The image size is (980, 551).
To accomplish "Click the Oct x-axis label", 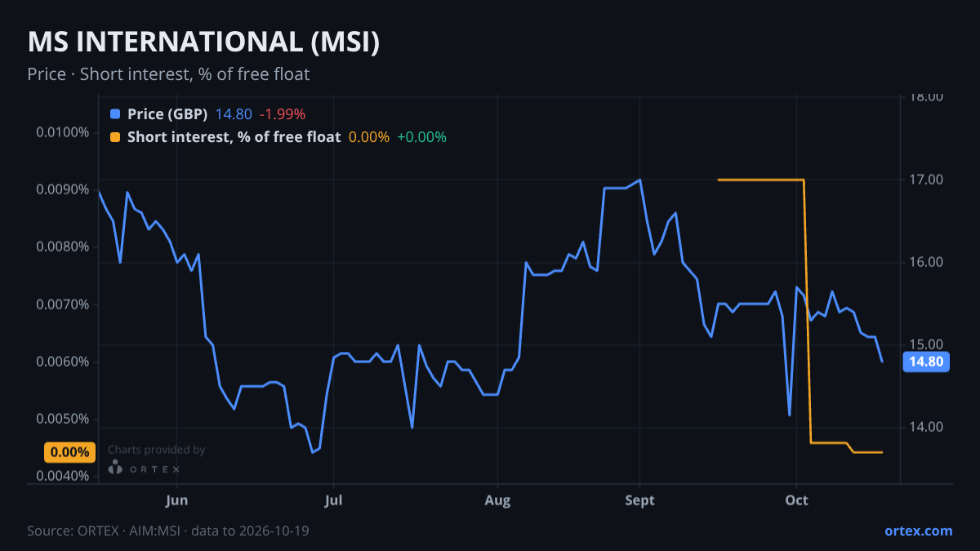I will click(x=796, y=500).
